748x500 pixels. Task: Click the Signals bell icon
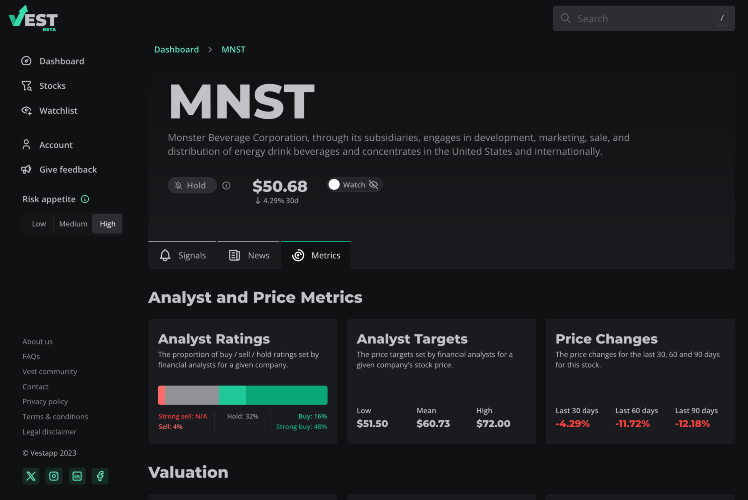click(165, 255)
